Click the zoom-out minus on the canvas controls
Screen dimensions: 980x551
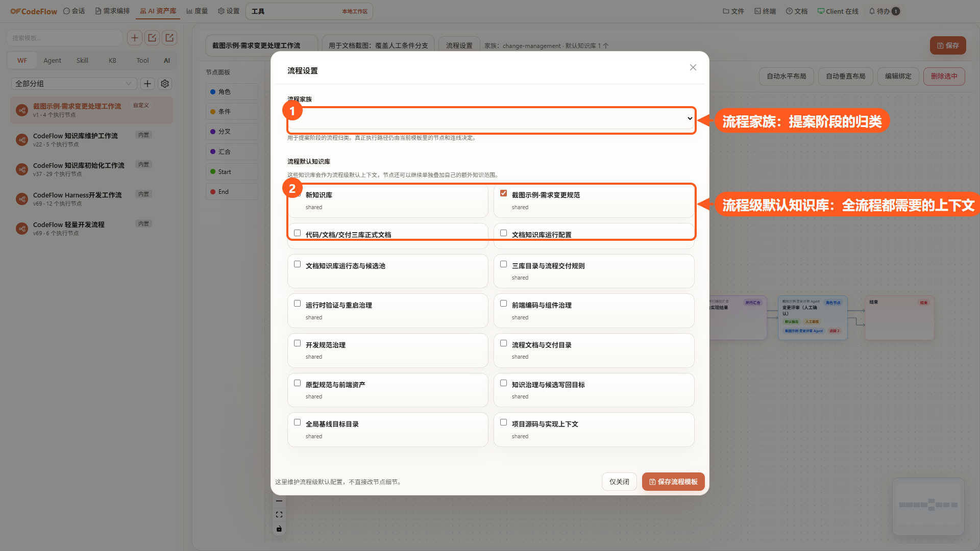(279, 501)
